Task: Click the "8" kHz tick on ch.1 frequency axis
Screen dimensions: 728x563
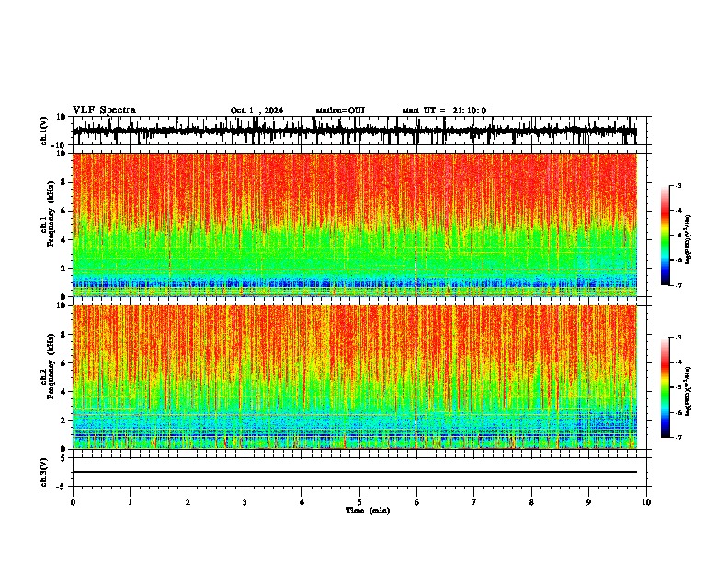Action: pyautogui.click(x=63, y=182)
